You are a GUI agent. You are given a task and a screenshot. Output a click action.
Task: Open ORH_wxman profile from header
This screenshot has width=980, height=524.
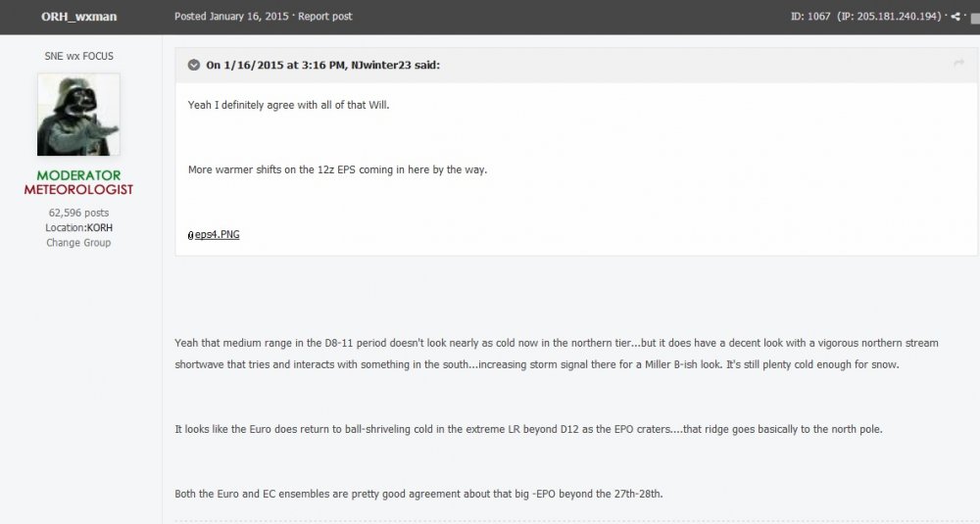[x=78, y=17]
